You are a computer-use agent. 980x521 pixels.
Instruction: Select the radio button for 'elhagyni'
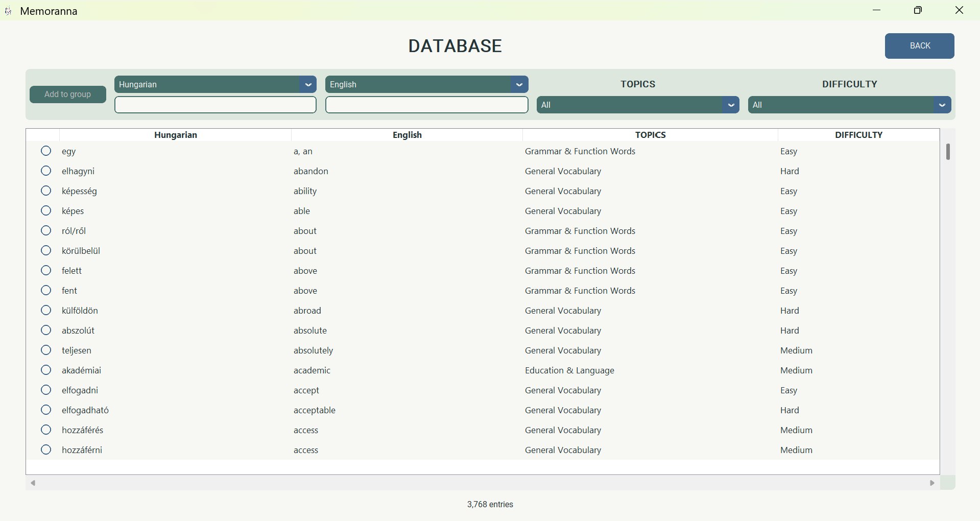point(46,171)
